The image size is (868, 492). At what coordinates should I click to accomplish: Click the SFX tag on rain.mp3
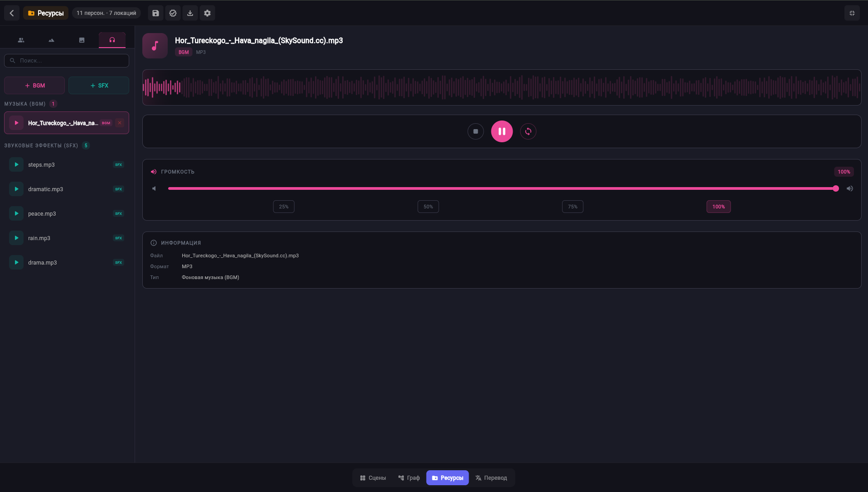119,238
